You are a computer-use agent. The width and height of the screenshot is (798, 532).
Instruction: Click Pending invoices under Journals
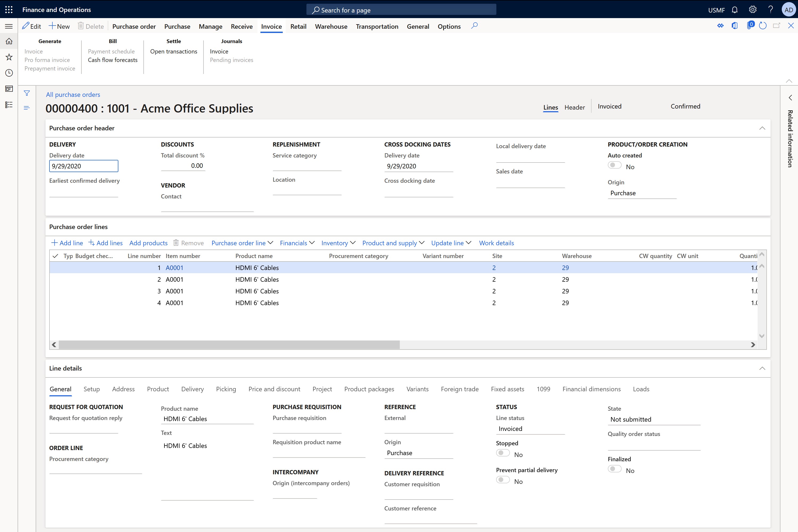[x=232, y=59]
